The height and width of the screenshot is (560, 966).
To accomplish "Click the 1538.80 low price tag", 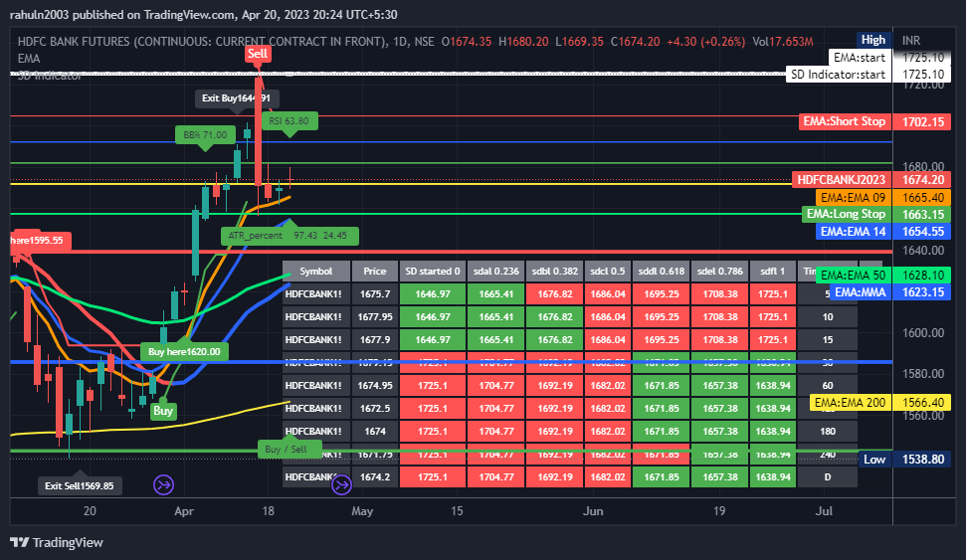I will pyautogui.click(x=922, y=459).
